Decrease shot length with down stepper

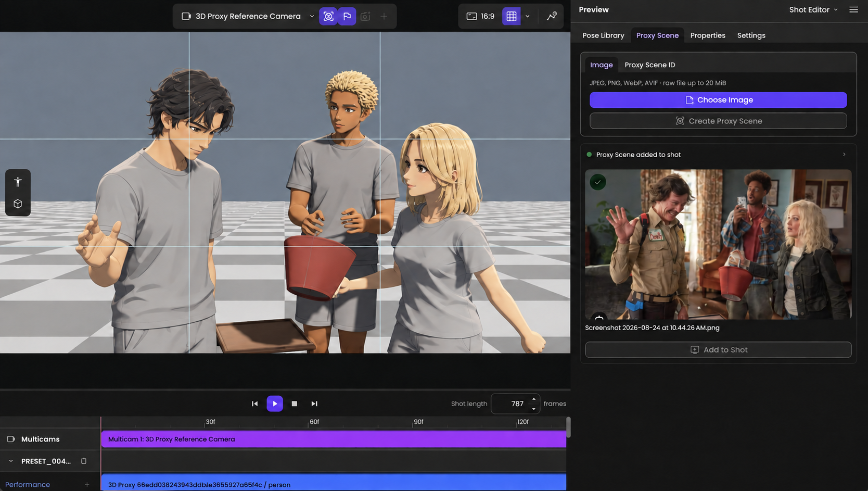click(x=534, y=409)
